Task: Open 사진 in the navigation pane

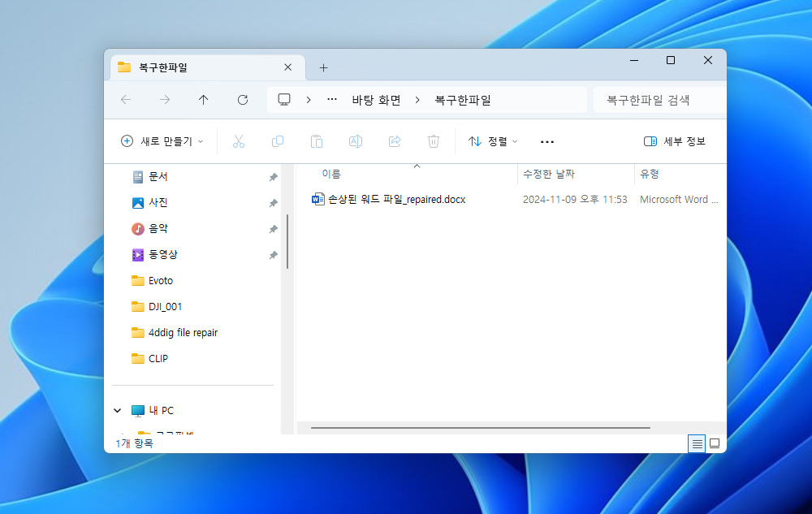Action: [158, 202]
